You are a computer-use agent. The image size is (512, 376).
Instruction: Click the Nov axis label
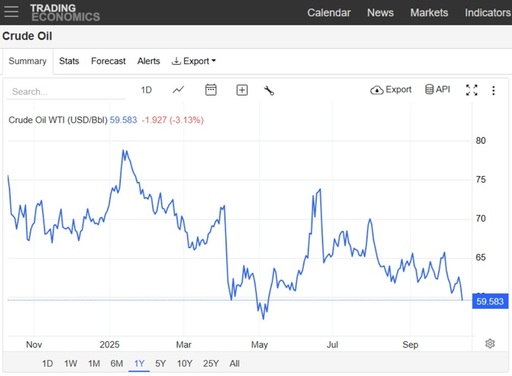click(34, 345)
